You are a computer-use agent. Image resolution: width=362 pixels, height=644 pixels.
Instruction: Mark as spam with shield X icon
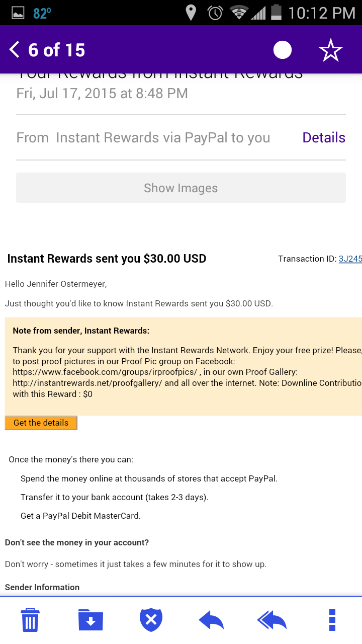[x=151, y=620]
